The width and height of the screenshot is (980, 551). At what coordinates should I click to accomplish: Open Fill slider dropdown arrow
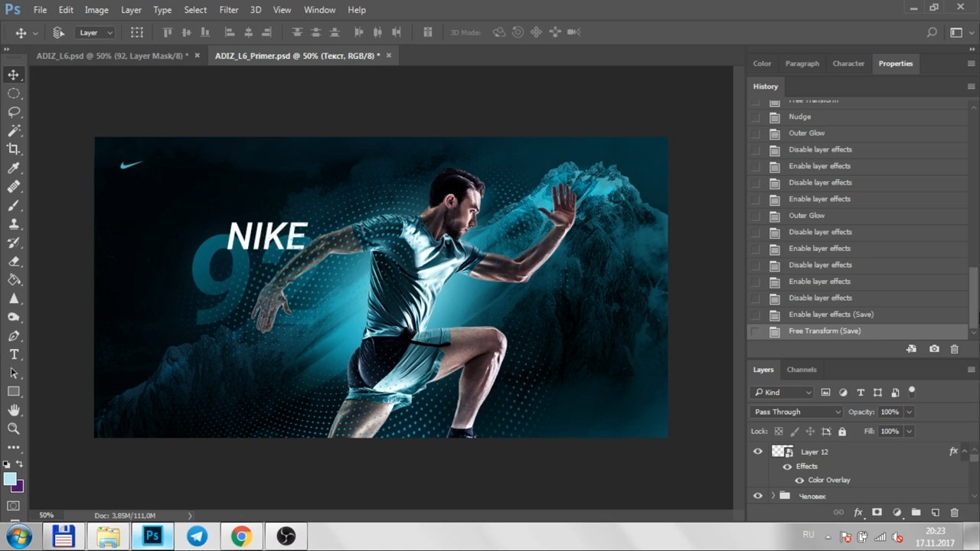(909, 432)
